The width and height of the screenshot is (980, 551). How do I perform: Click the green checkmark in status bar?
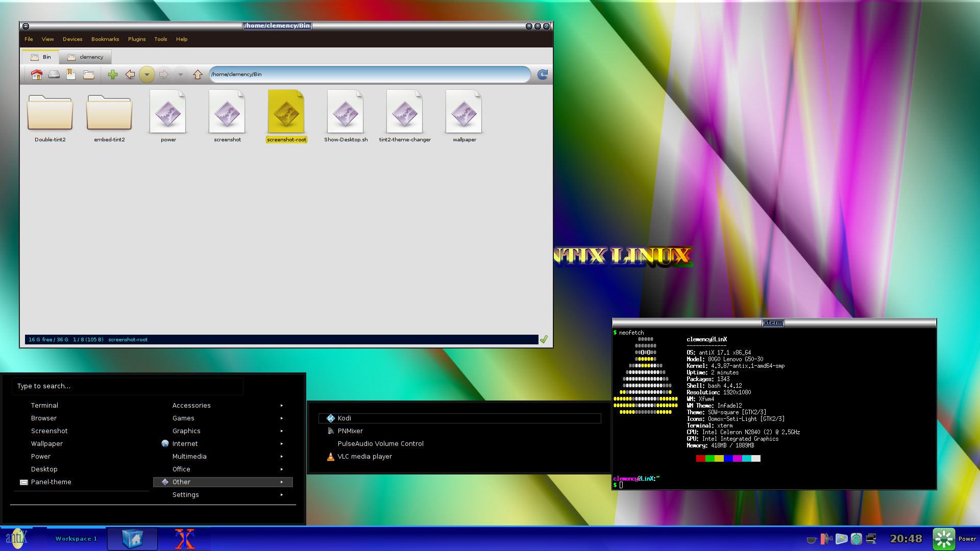[544, 340]
